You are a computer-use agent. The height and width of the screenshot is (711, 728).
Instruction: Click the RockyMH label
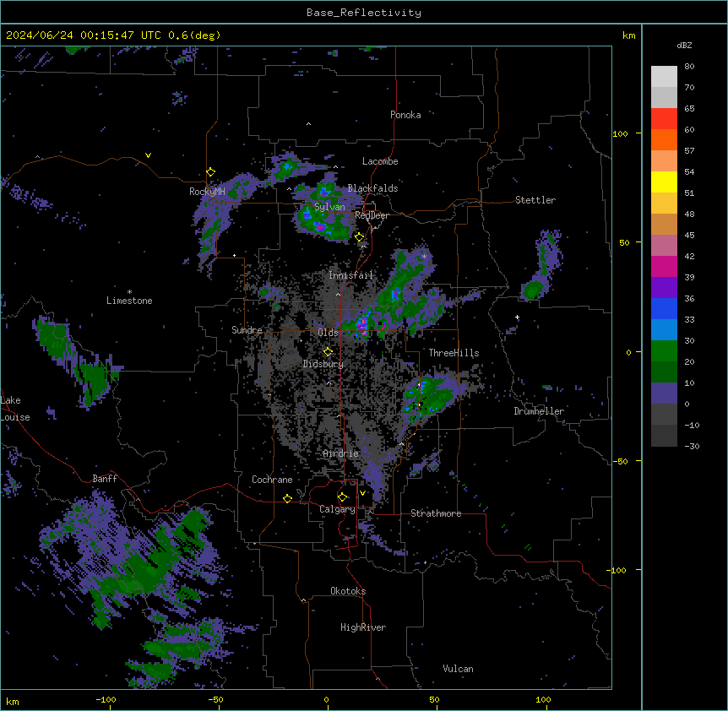pos(207,192)
